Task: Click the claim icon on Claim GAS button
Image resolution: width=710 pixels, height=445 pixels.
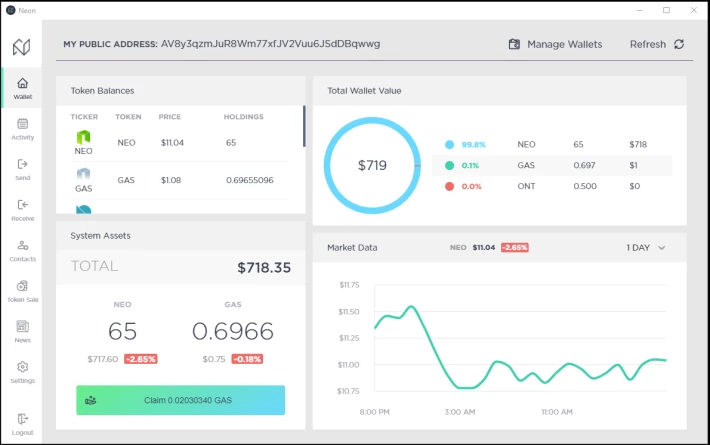Action: (x=91, y=400)
